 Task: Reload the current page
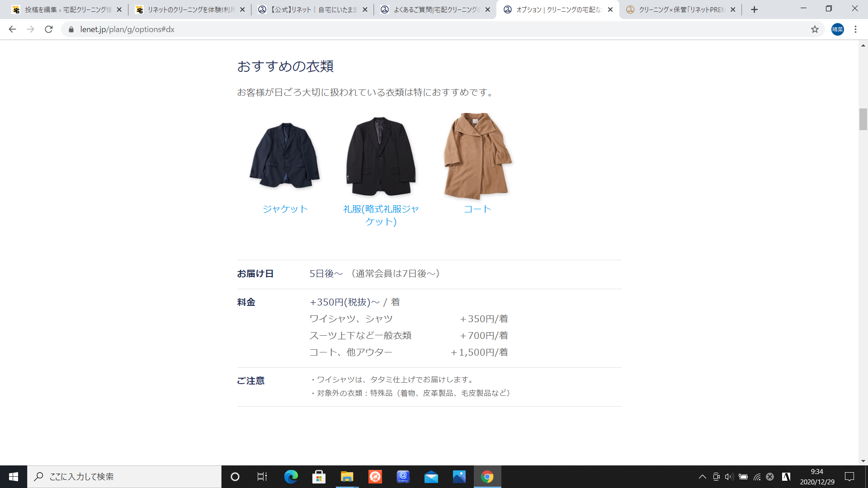click(x=49, y=29)
